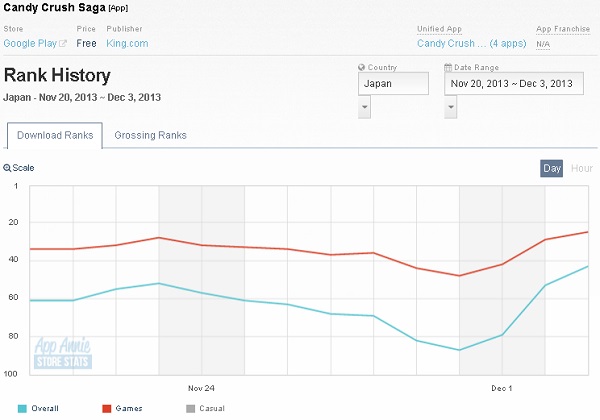Click the calendar icon next to Date Range
This screenshot has width=600, height=420.
(x=448, y=67)
